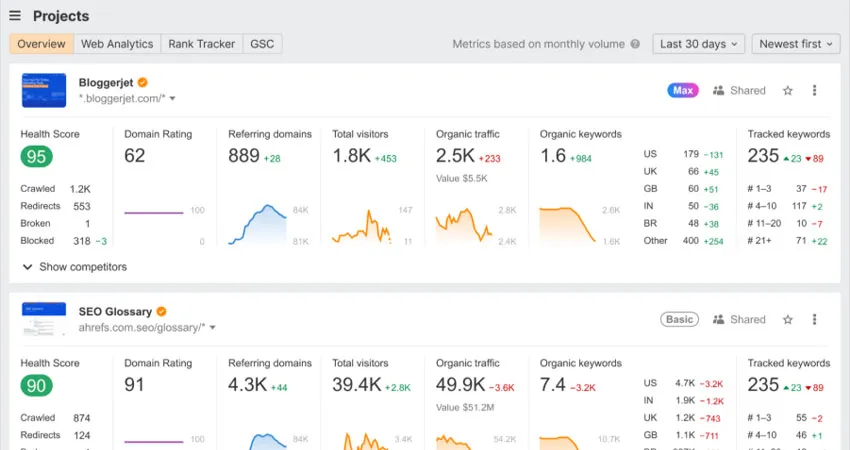Image resolution: width=850 pixels, height=450 pixels.
Task: Open the SEO Glossary project title
Action: (115, 312)
